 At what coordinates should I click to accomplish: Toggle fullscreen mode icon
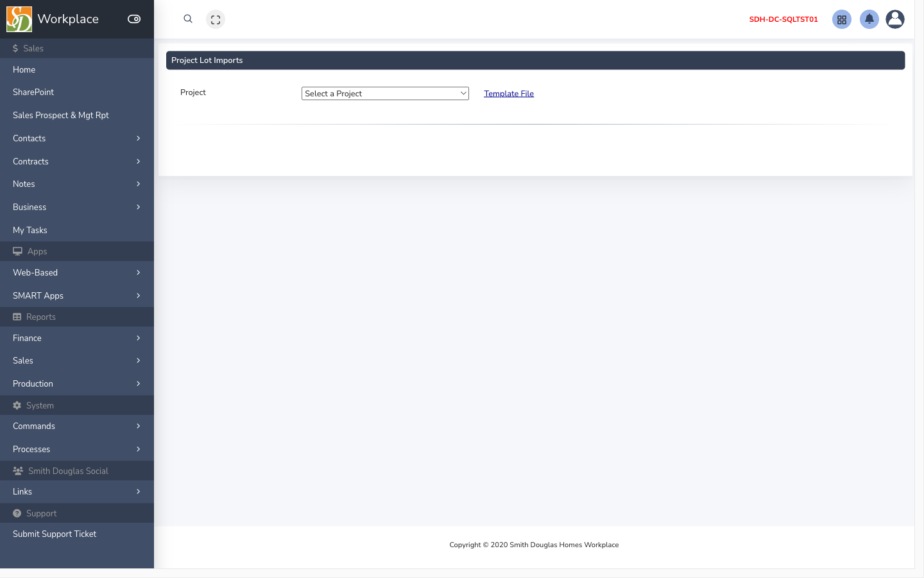[x=216, y=19]
